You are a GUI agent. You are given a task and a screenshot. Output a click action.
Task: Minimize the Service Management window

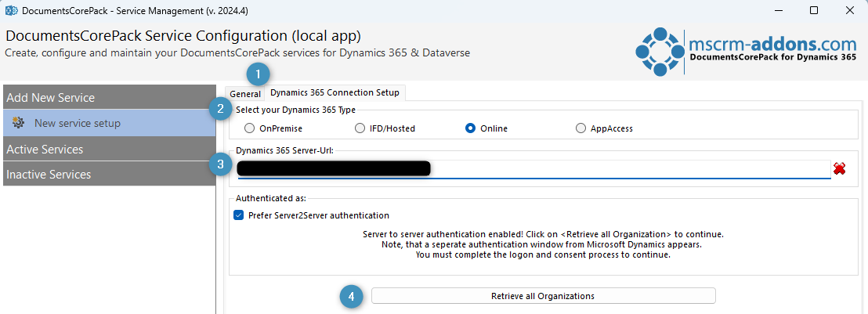(778, 10)
